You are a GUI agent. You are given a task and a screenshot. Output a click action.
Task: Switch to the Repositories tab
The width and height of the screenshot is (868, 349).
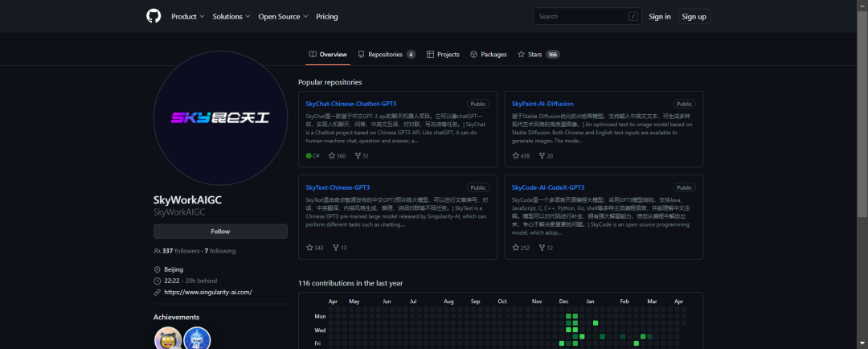[x=385, y=55]
